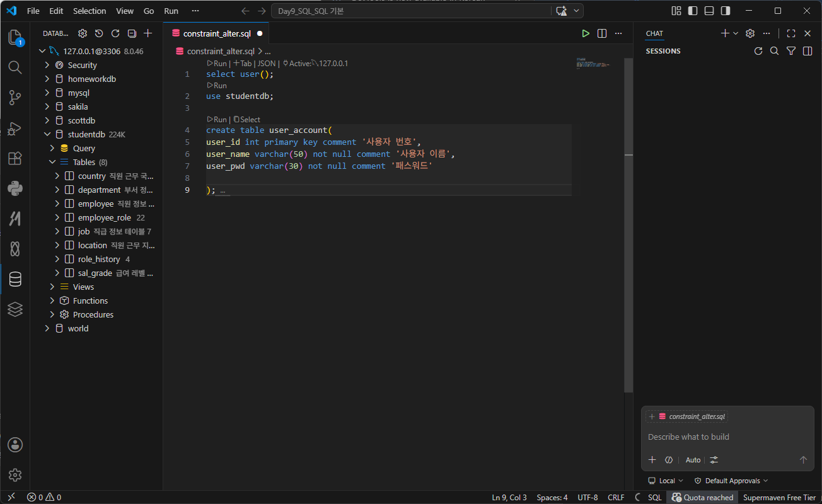Viewport: 822px width, 504px height.
Task: Click Quota reached status bar item
Action: (703, 498)
